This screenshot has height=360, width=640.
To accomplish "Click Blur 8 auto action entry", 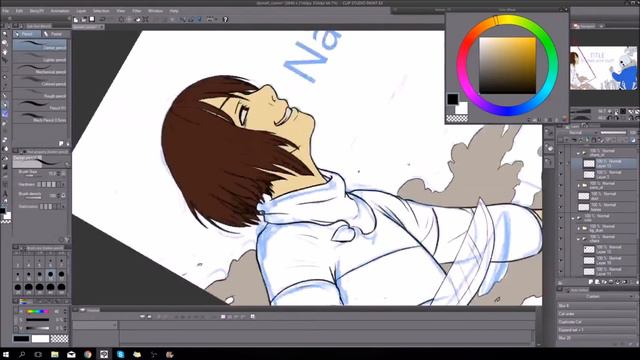I will tap(596, 306).
